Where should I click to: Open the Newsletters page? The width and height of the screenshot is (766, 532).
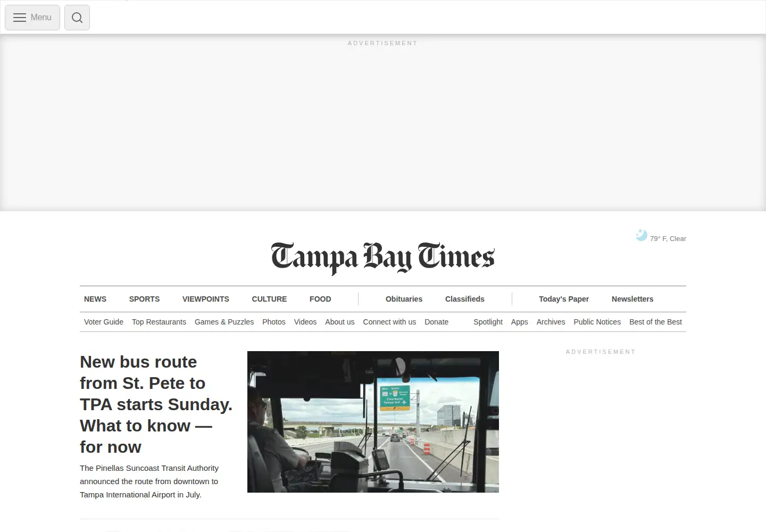[x=632, y=299]
